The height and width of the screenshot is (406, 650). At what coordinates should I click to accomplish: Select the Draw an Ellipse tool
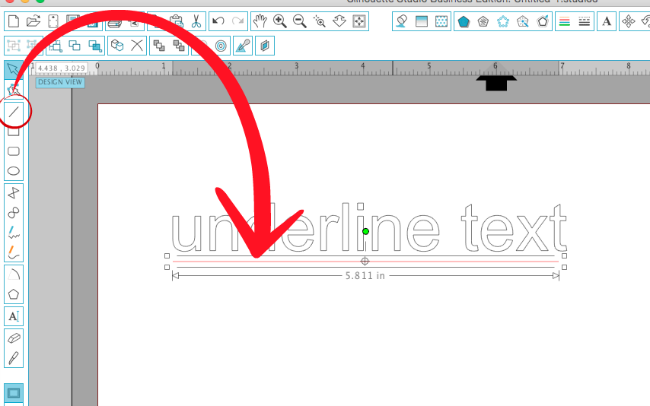pos(14,171)
